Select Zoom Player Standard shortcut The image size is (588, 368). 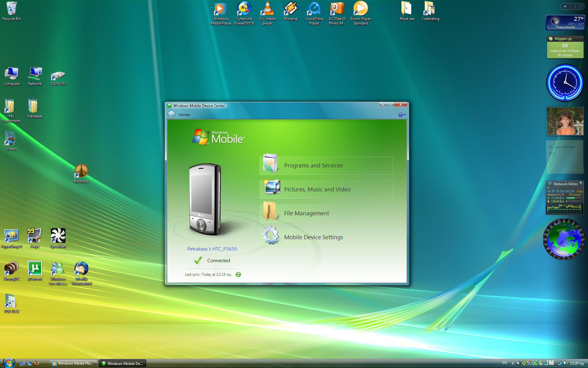(360, 13)
